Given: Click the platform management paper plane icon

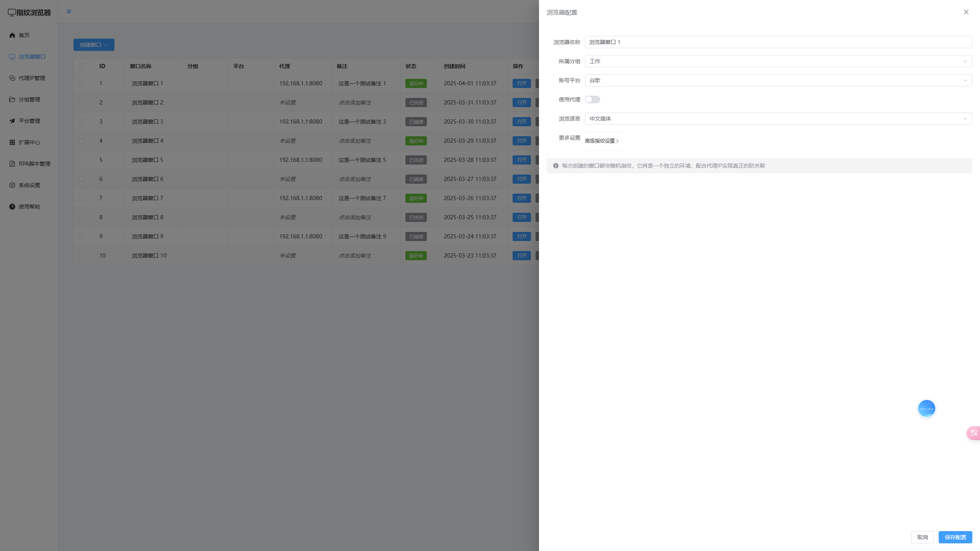Looking at the screenshot, I should coord(12,121).
